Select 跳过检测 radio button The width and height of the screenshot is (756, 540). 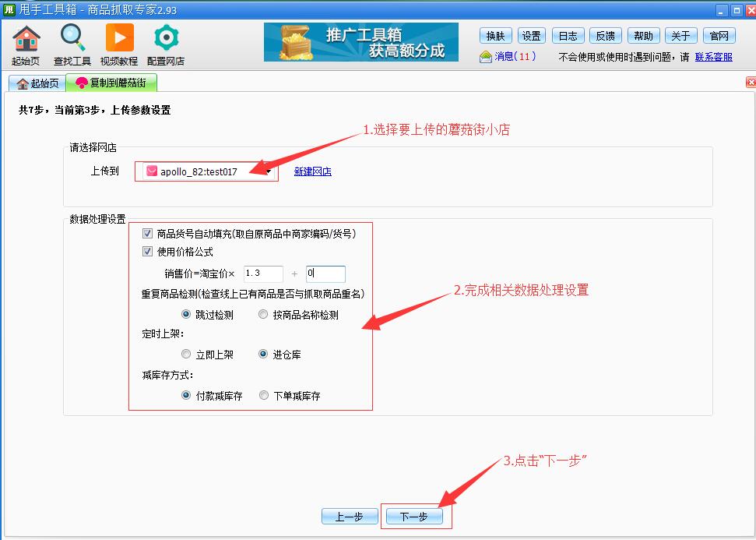186,315
